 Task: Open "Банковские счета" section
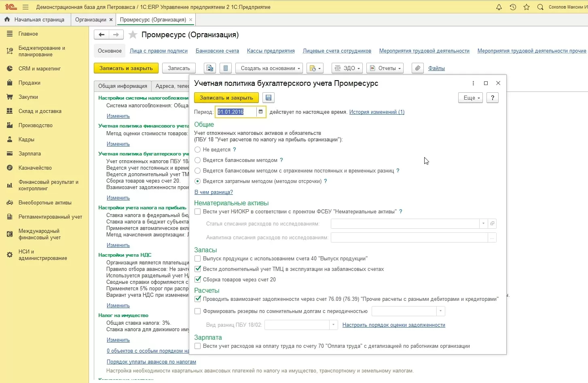[x=217, y=51]
